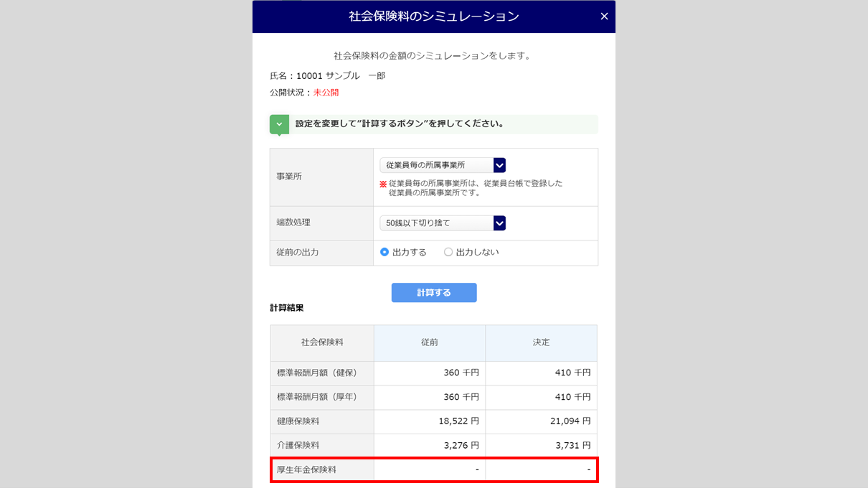The height and width of the screenshot is (491, 868).
Task: Click the red ※ note mark under 事業所
Action: point(383,184)
